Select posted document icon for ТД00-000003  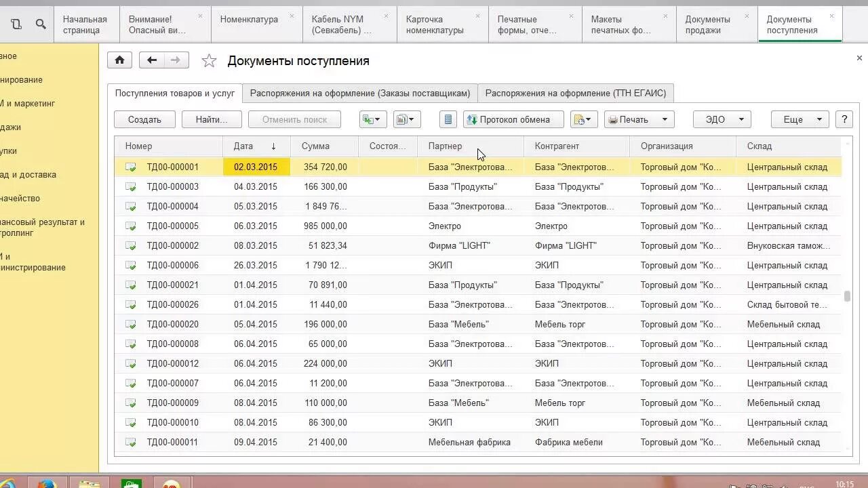pyautogui.click(x=131, y=186)
